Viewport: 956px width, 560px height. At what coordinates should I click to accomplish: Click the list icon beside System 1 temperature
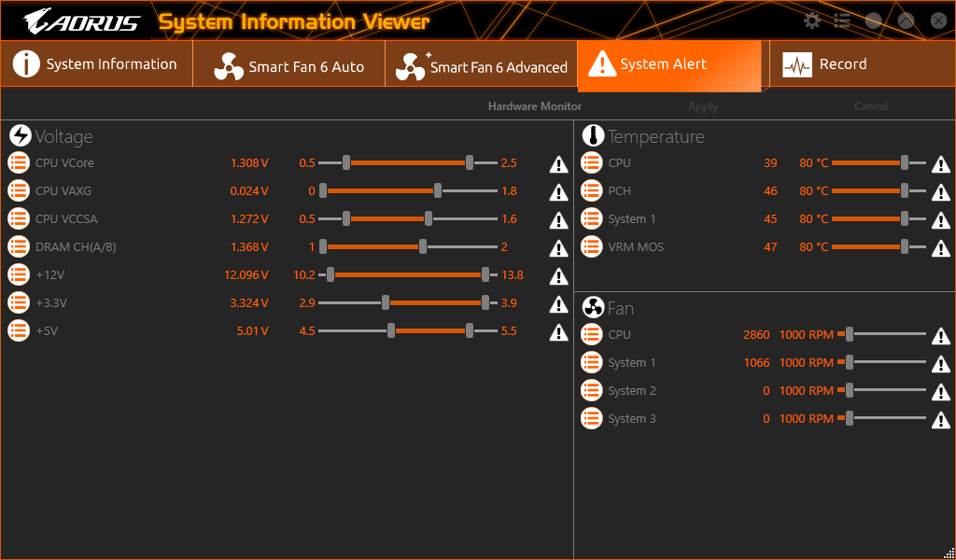[x=591, y=218]
